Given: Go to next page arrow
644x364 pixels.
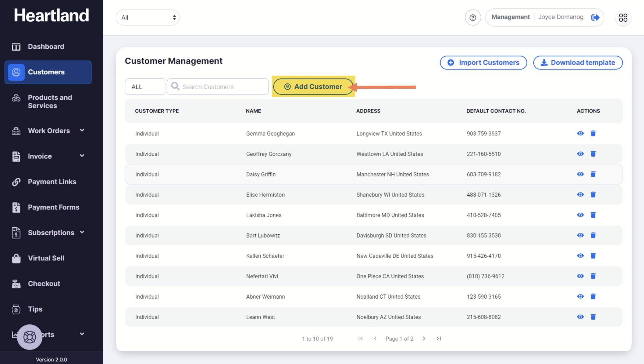Looking at the screenshot, I should 424,339.
